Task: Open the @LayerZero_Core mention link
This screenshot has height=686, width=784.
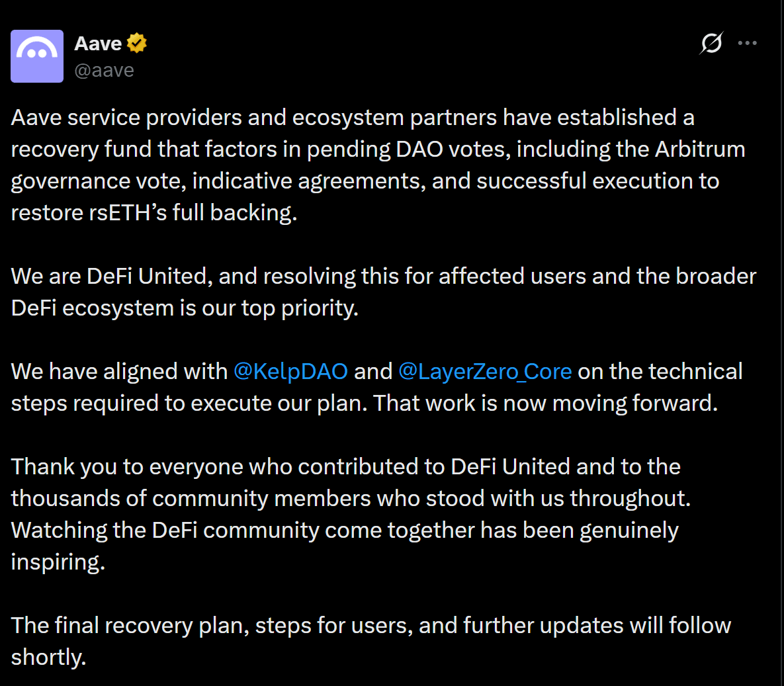Action: point(485,372)
